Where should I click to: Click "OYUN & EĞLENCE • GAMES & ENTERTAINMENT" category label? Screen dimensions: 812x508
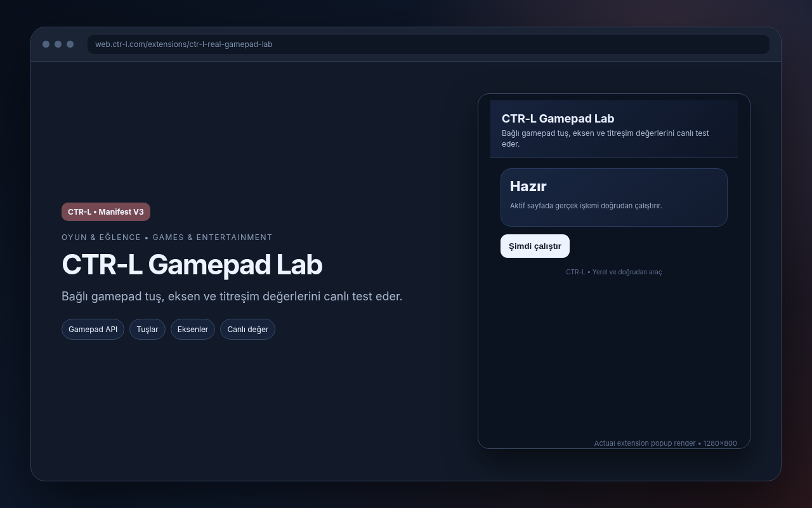[x=167, y=237]
